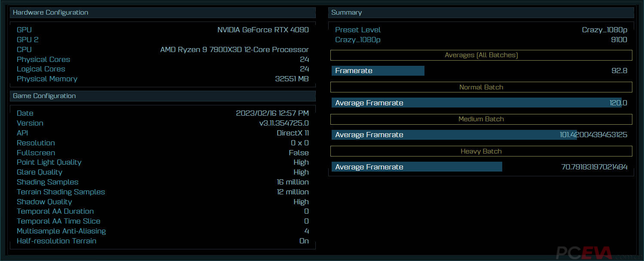644x261 pixels.
Task: Click the Crazy_1080p score 9100
Action: tap(618, 40)
